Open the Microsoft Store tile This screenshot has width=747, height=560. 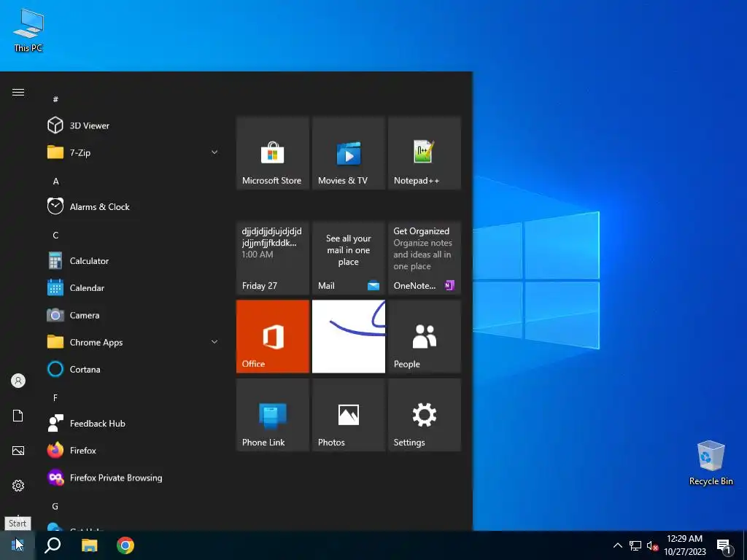tap(273, 153)
